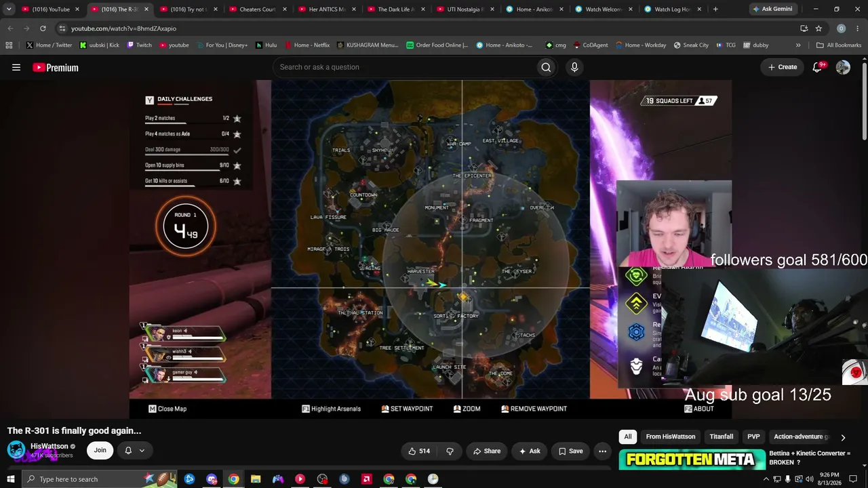This screenshot has width=868, height=488.
Task: Open Chrome apps grid shortcut
Action: click(x=9, y=45)
